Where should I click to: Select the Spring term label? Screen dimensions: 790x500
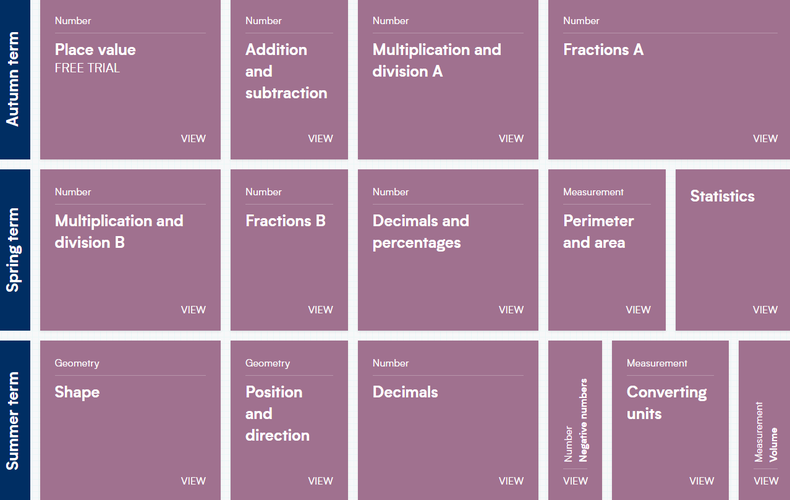[14, 250]
